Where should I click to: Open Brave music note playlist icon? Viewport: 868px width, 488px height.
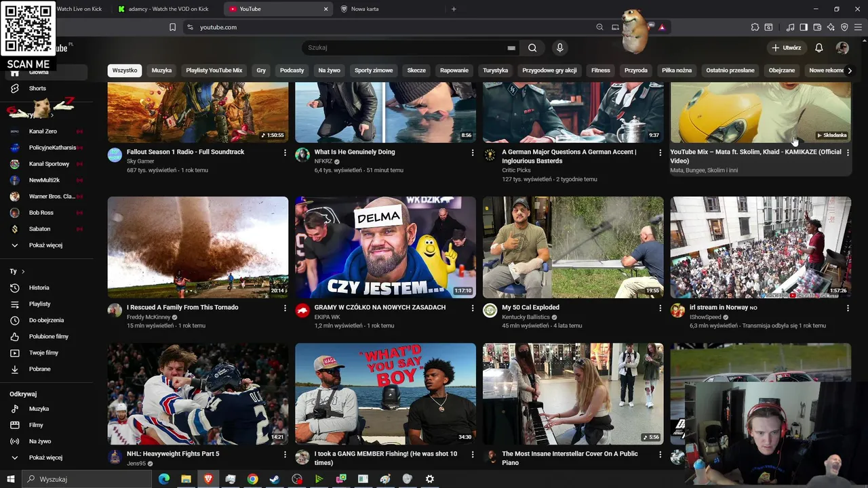pos(790,27)
